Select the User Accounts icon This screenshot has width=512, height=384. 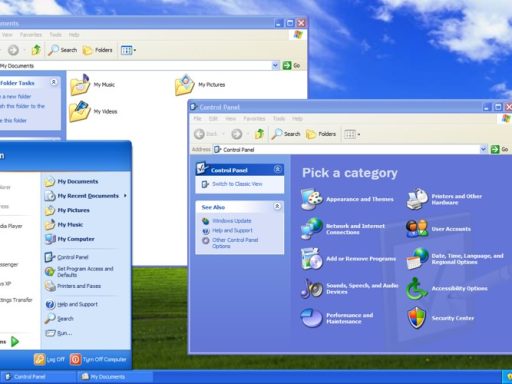click(x=417, y=229)
